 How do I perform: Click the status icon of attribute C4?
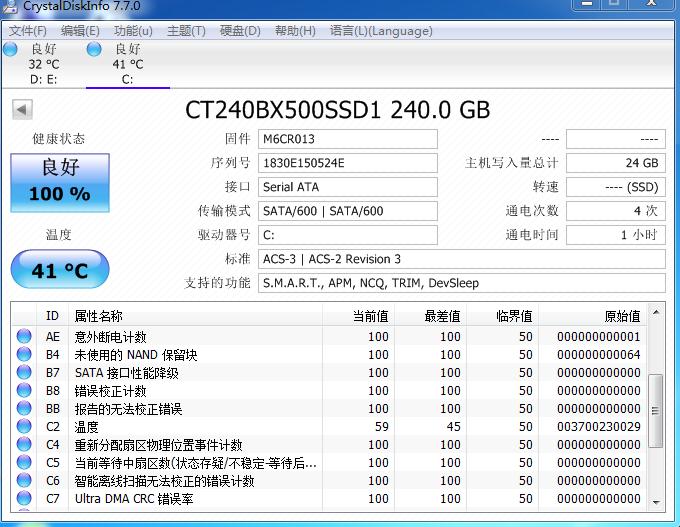24,444
